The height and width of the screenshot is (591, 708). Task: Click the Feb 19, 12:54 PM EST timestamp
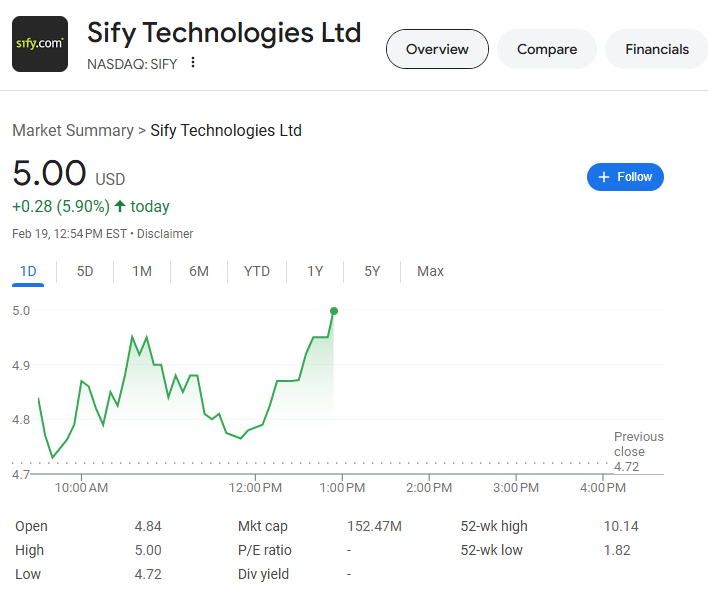pyautogui.click(x=69, y=234)
